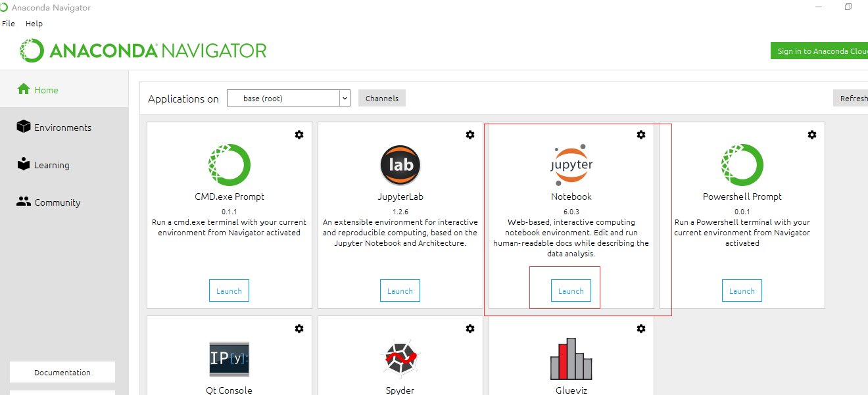Click the Powershell Prompt Anaconda ring icon
This screenshot has width=868, height=395.
tap(742, 165)
